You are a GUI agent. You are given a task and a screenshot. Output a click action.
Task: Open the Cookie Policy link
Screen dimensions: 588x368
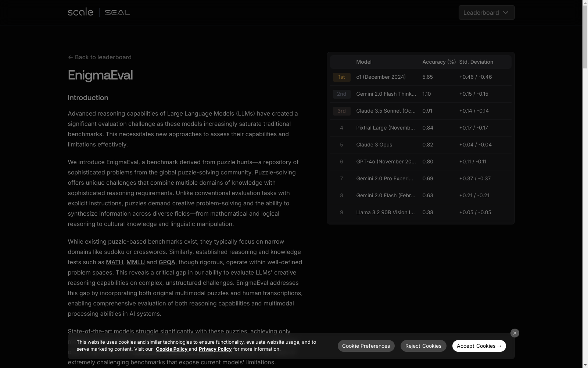pos(172,349)
